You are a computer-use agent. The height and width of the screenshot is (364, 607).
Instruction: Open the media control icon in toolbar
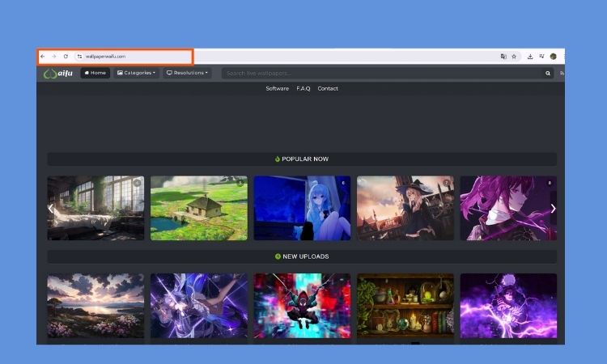tap(541, 57)
